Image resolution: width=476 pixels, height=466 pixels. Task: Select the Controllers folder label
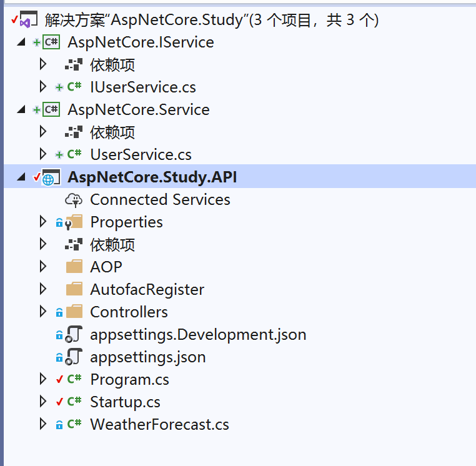point(129,312)
